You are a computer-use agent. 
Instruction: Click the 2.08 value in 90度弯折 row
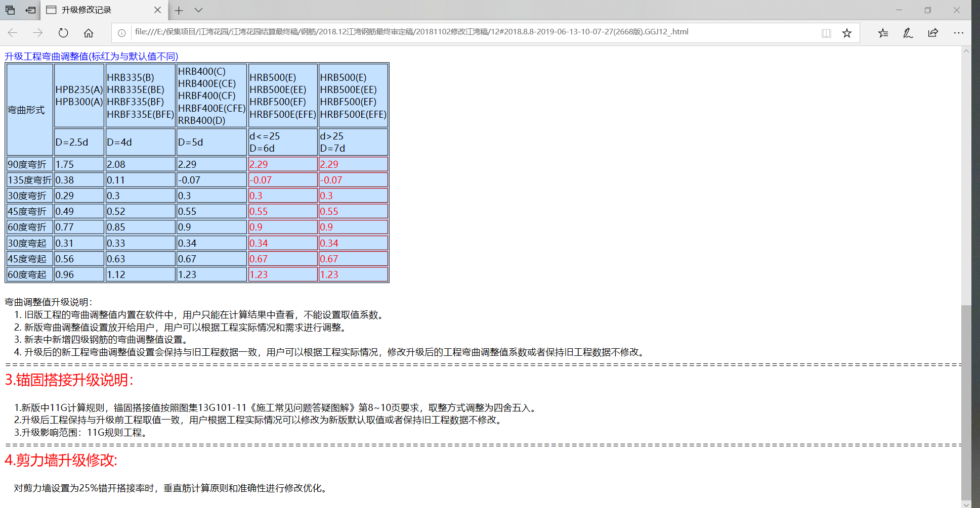(x=140, y=164)
